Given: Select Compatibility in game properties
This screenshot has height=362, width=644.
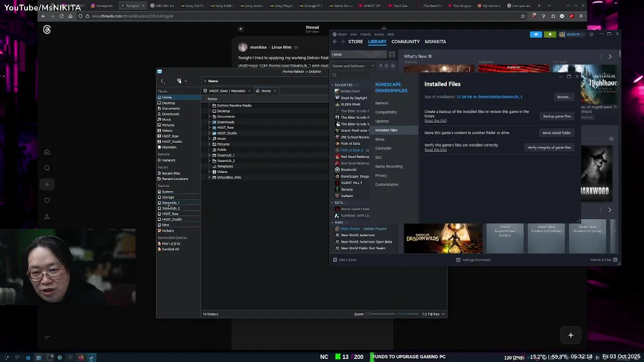Looking at the screenshot, I should [386, 112].
